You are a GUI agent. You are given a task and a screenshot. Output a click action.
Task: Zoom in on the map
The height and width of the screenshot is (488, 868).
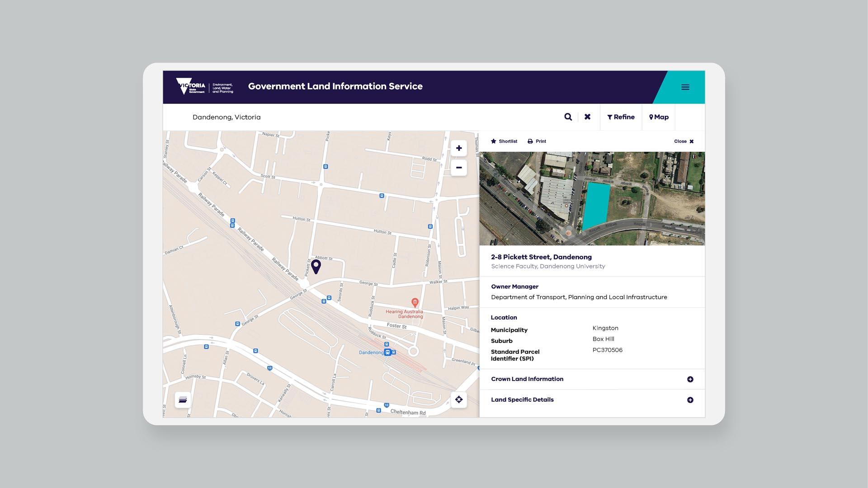coord(458,148)
